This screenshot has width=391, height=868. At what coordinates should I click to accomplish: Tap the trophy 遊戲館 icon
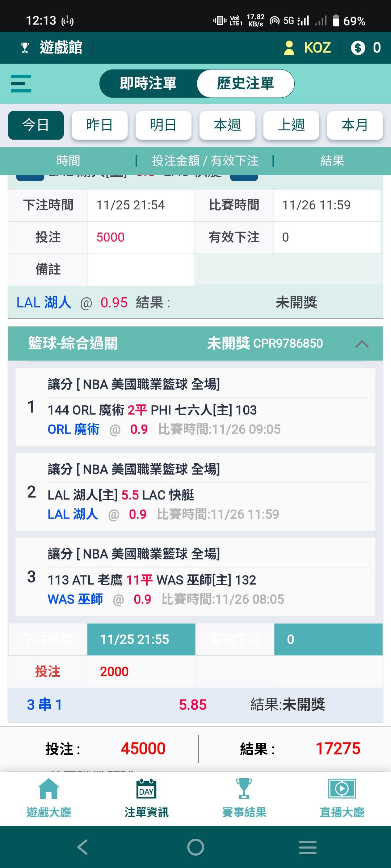25,48
